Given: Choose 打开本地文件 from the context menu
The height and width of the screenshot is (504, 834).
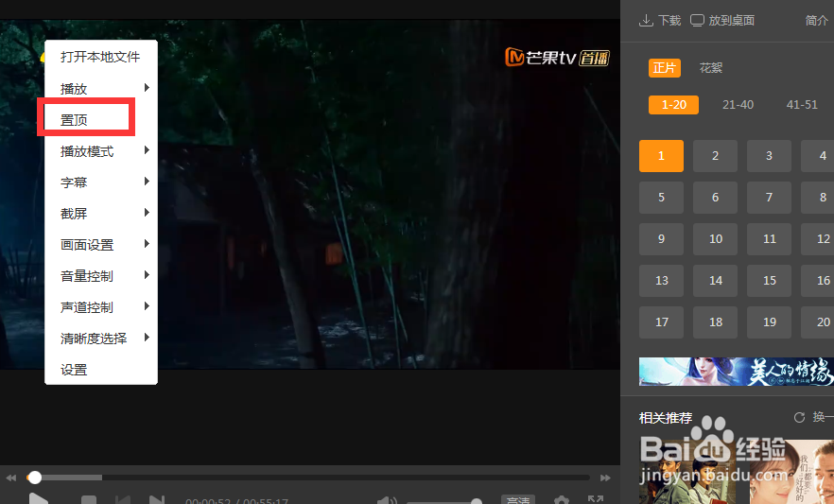Looking at the screenshot, I should [100, 57].
